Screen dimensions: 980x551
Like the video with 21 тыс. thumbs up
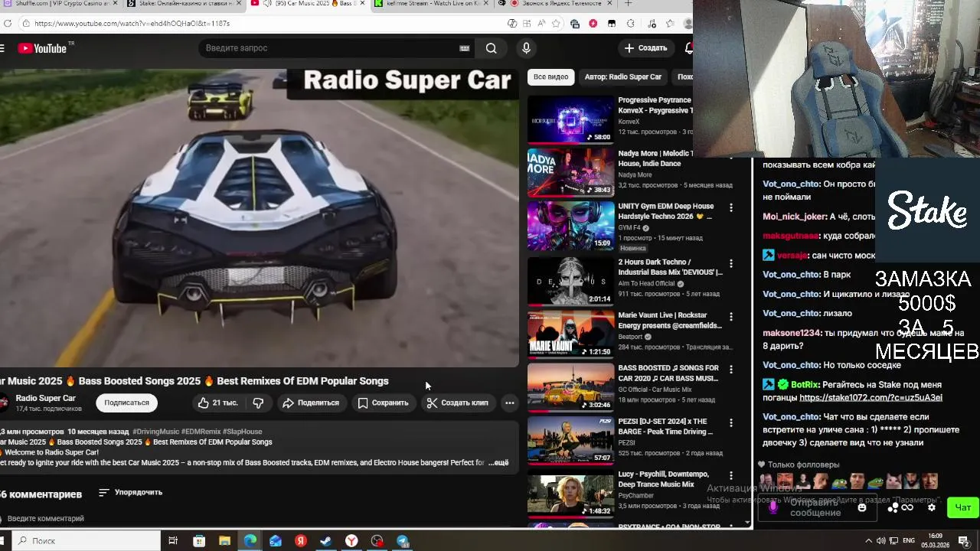(x=218, y=403)
